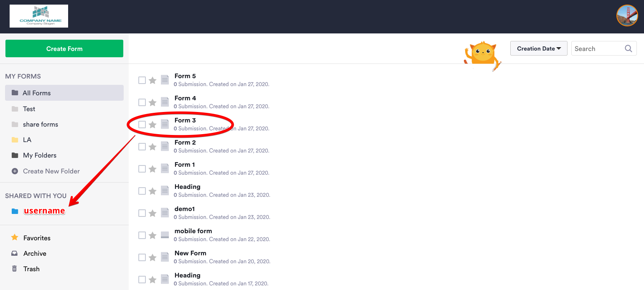Viewport: 644px width, 290px height.
Task: Select All Forms in sidebar
Action: 37,93
